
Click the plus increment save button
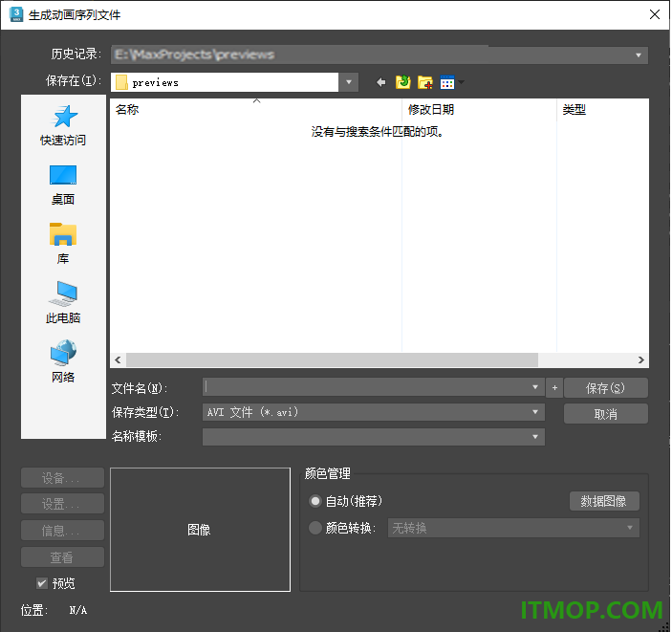(554, 388)
